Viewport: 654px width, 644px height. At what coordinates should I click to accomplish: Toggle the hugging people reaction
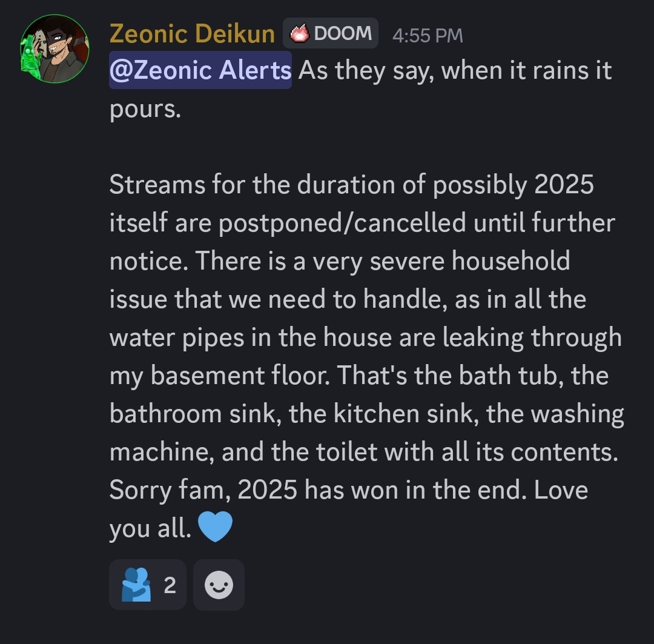(x=147, y=585)
